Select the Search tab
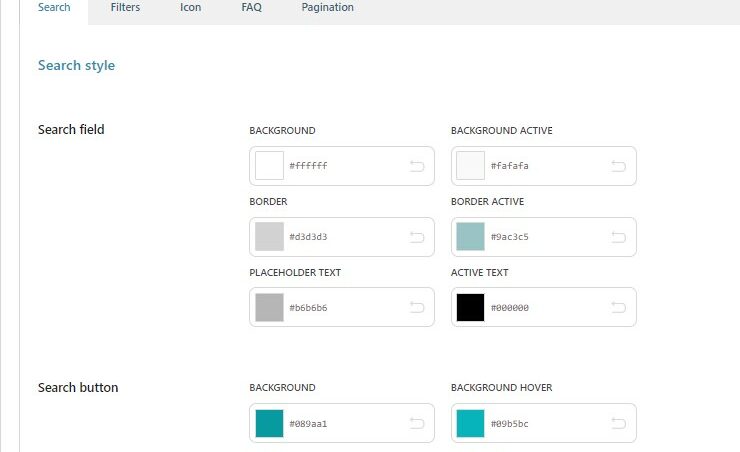The width and height of the screenshot is (740, 452). 54,8
